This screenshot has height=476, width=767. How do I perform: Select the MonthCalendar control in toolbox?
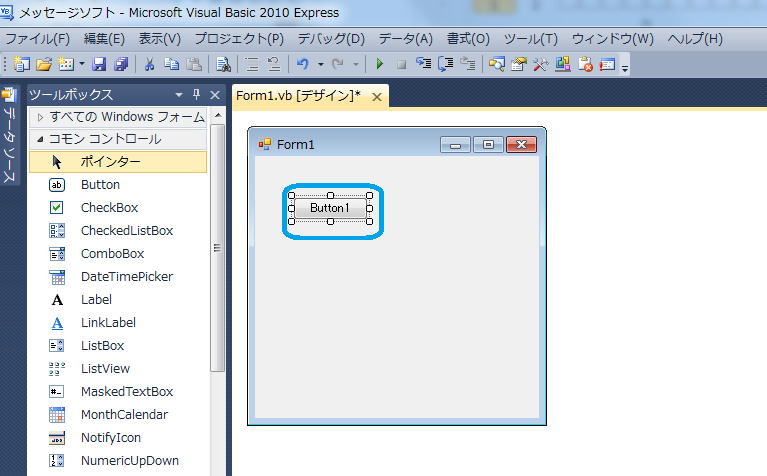[x=118, y=414]
